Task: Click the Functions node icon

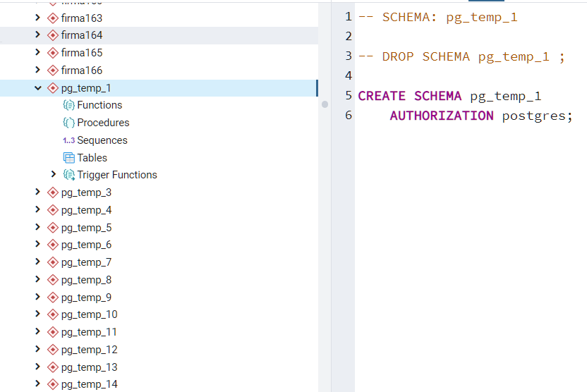Action: [69, 105]
